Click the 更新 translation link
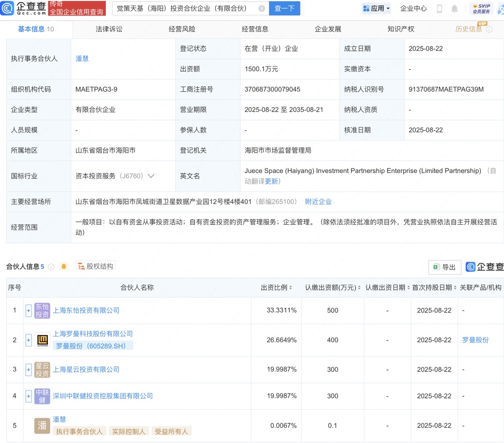This screenshot has width=504, height=443. (271, 181)
